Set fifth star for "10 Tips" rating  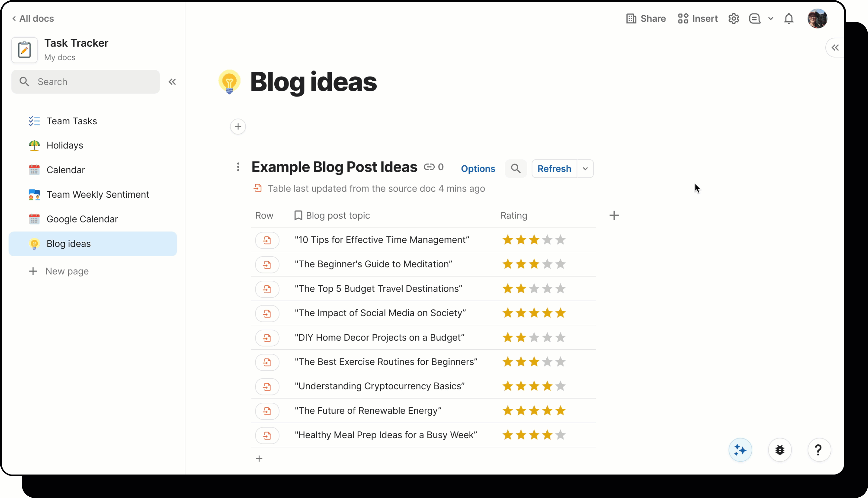(x=560, y=240)
